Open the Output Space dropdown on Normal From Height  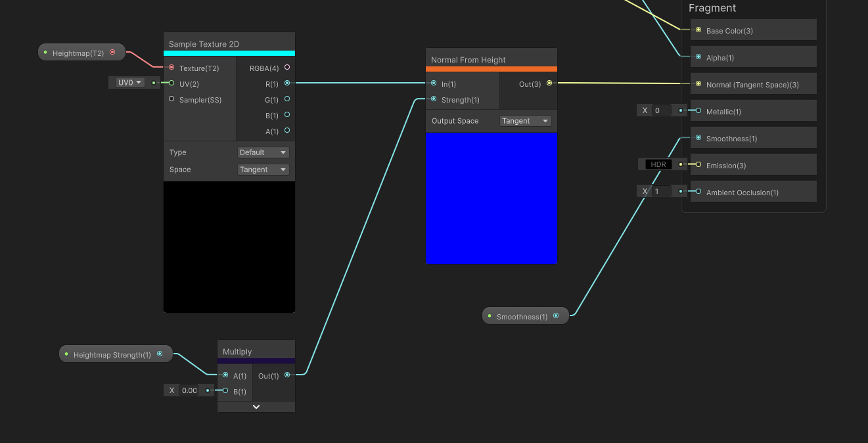pos(525,120)
